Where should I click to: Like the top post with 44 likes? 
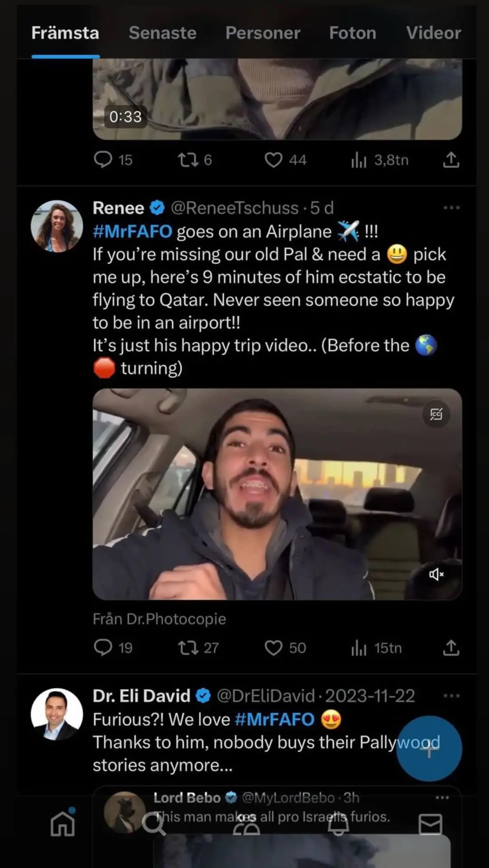(273, 160)
